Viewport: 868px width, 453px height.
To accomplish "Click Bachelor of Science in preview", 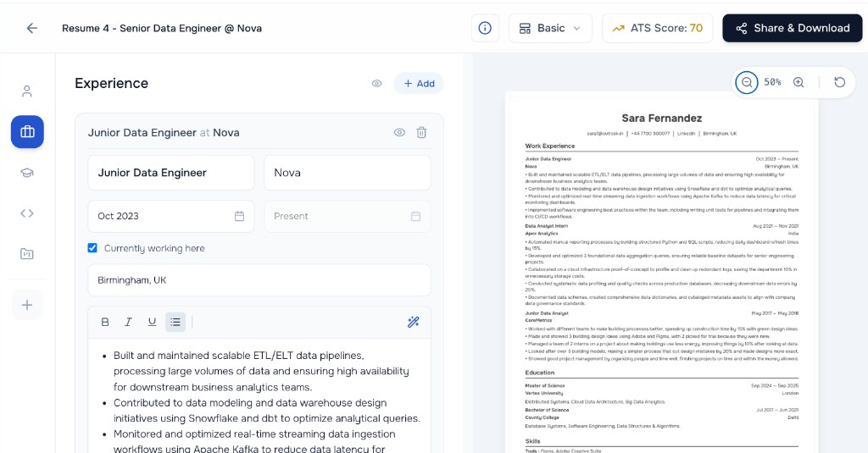I will tap(547, 410).
